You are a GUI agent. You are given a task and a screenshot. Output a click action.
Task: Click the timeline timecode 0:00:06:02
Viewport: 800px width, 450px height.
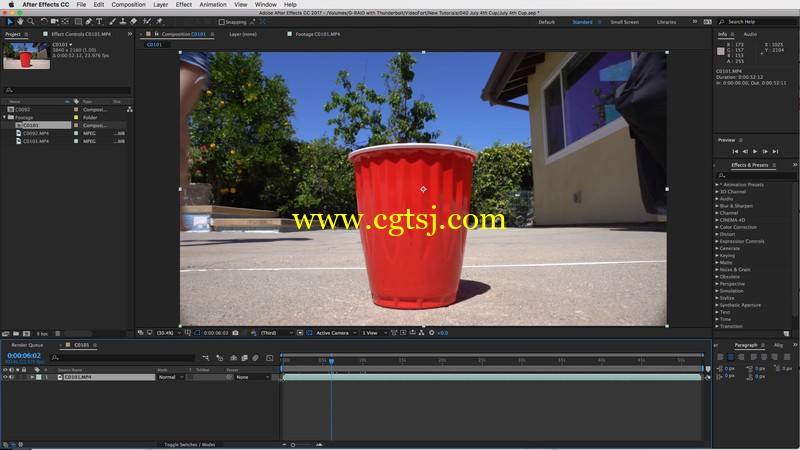tap(24, 356)
